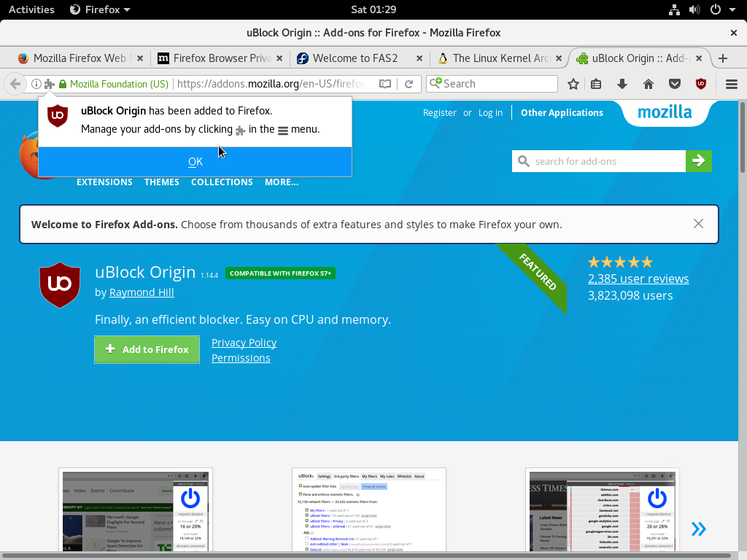The height and width of the screenshot is (560, 747).
Task: Switch to Firefox Browser Privacy tab
Action: 220,58
